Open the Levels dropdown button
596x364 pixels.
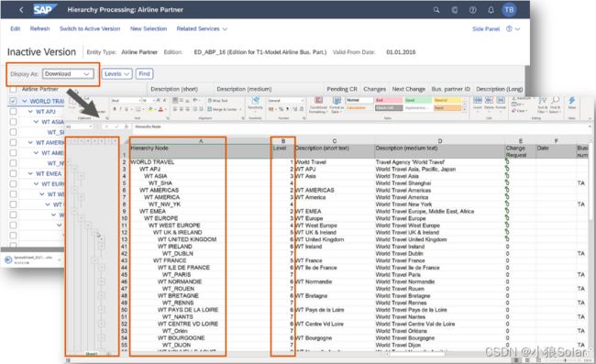pyautogui.click(x=116, y=73)
